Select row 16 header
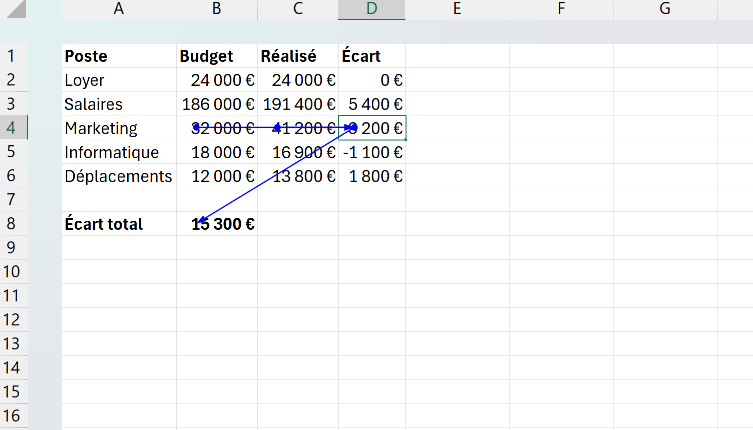 (13, 416)
